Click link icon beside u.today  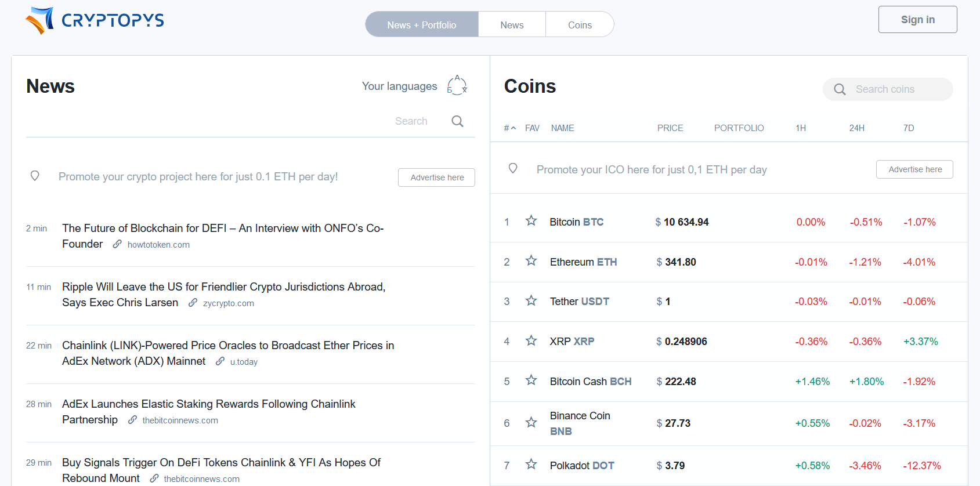(220, 361)
